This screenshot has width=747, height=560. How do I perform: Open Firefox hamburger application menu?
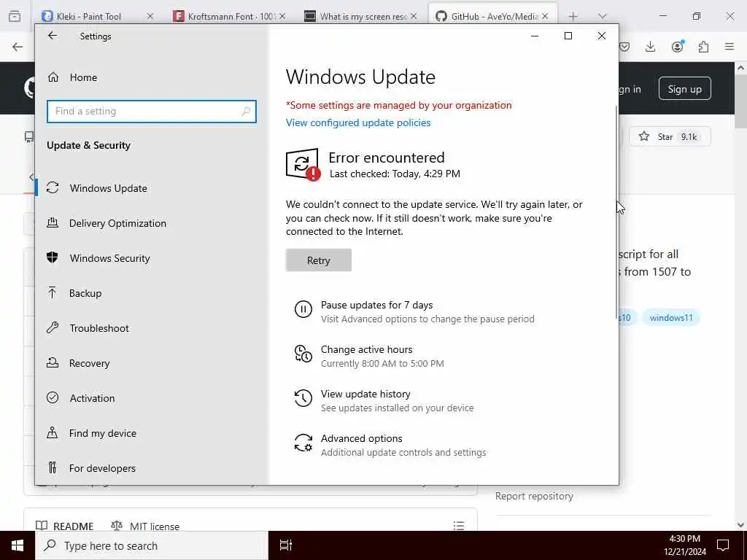coord(729,47)
